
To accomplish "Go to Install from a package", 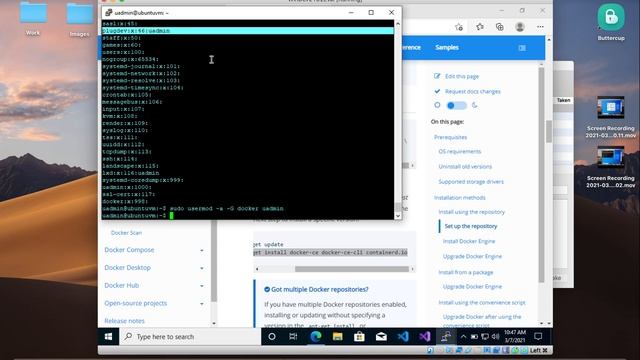I will pyautogui.click(x=466, y=272).
